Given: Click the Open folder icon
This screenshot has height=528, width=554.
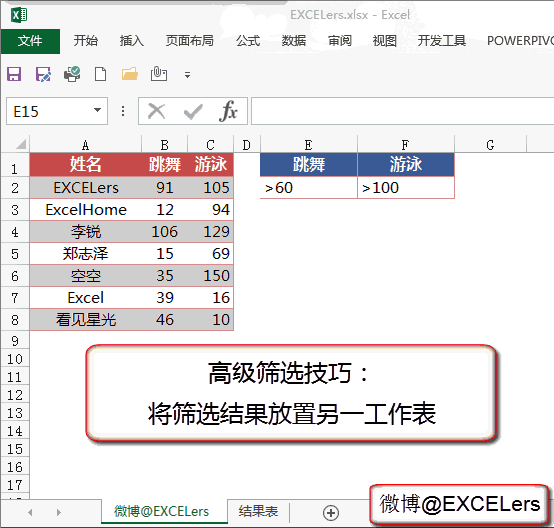Looking at the screenshot, I should [130, 74].
